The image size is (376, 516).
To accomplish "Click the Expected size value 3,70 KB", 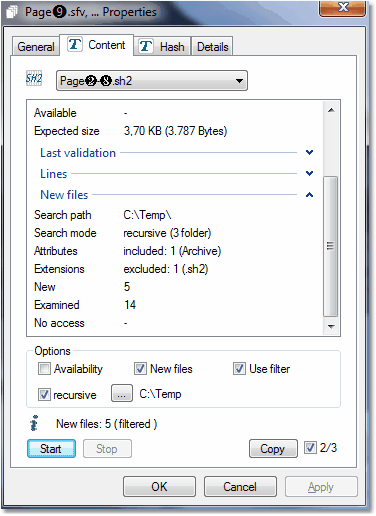I will point(175,131).
